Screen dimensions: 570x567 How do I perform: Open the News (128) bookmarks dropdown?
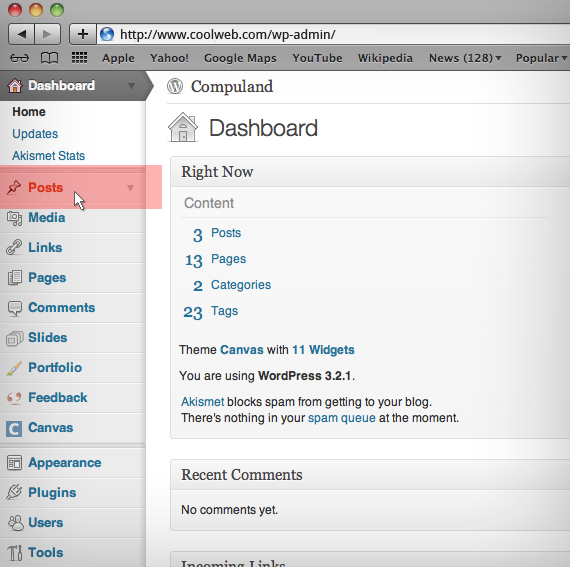[465, 58]
